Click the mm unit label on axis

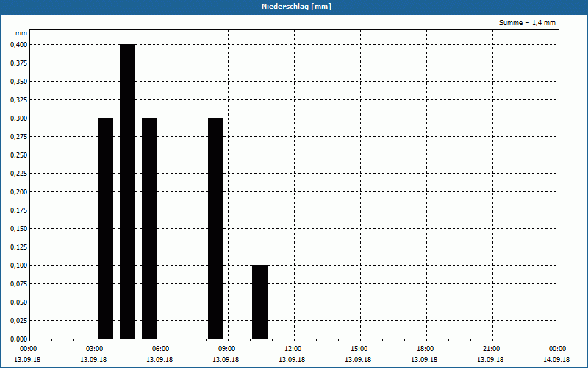point(21,33)
